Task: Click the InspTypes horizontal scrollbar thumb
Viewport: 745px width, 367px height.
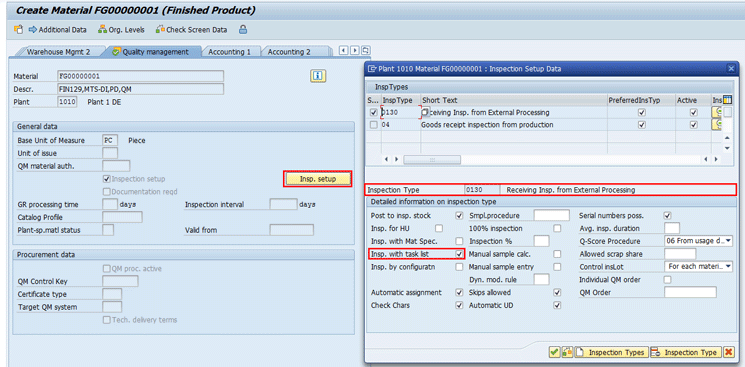Action: coord(432,159)
